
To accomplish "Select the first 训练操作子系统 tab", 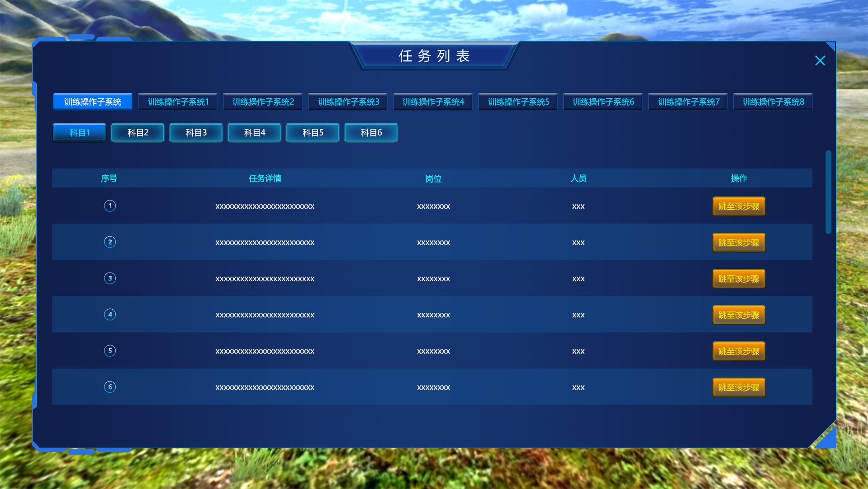I will [x=93, y=102].
